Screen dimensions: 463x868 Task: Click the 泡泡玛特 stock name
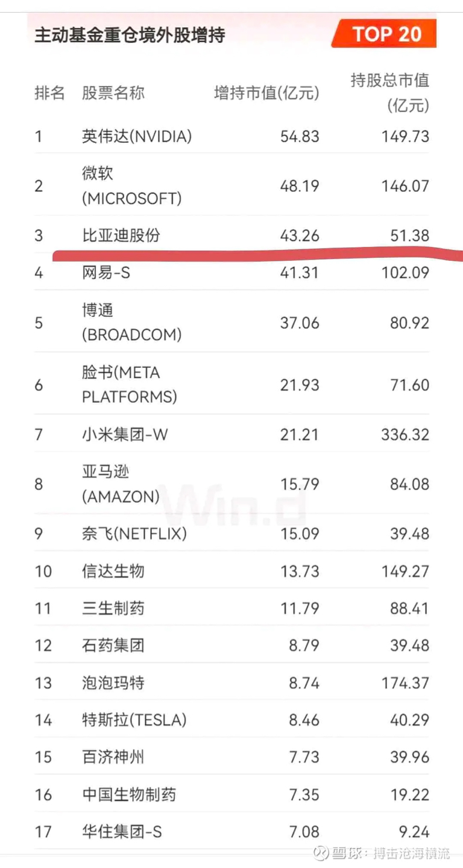pyautogui.click(x=113, y=683)
